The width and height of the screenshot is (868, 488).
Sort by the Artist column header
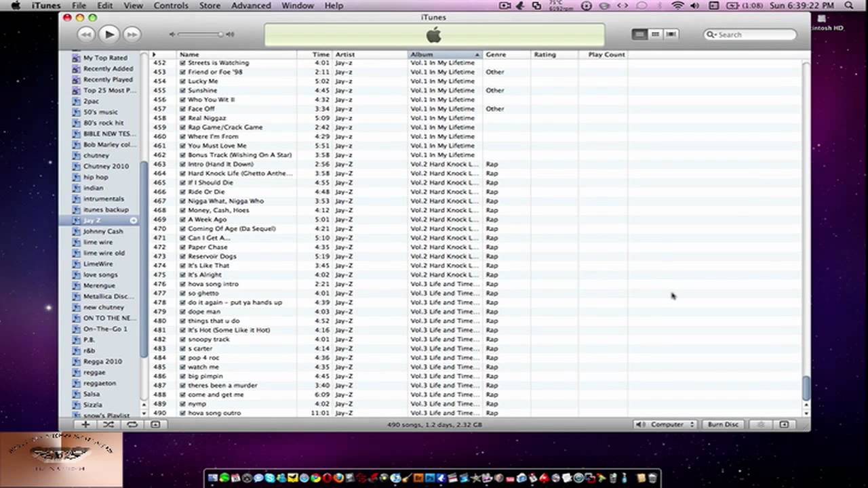[x=370, y=54]
